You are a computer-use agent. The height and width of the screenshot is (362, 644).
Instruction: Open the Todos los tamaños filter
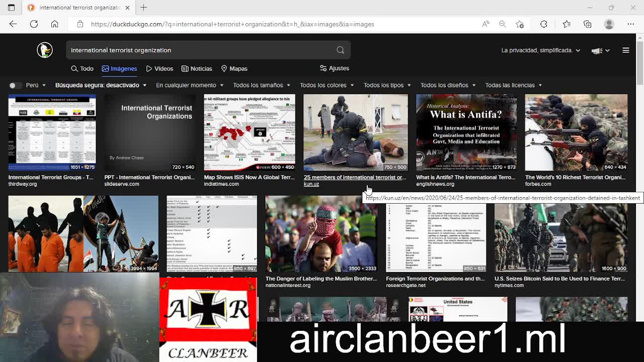click(262, 85)
